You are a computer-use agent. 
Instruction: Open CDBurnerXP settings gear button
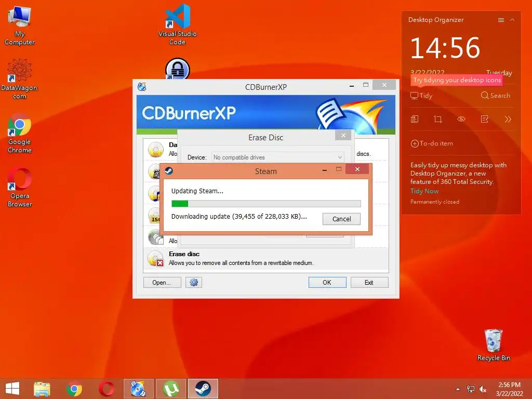(x=194, y=282)
